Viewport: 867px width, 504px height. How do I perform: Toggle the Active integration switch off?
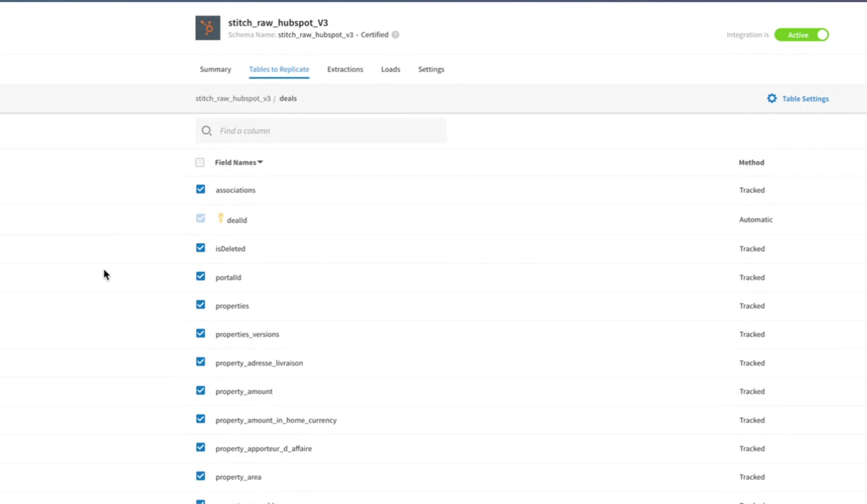[x=801, y=35]
